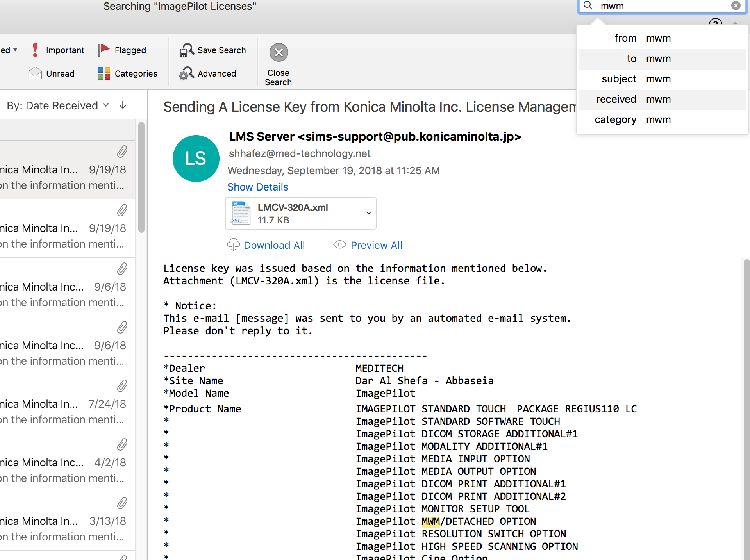This screenshot has width=750, height=560.
Task: Expand the attachment options chevron
Action: (x=368, y=213)
